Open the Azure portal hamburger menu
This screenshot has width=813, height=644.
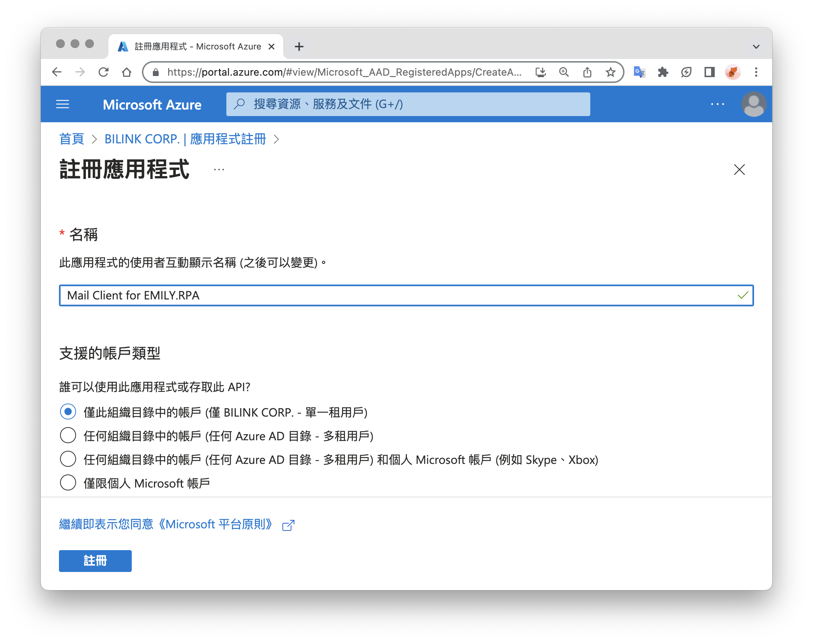click(x=63, y=104)
